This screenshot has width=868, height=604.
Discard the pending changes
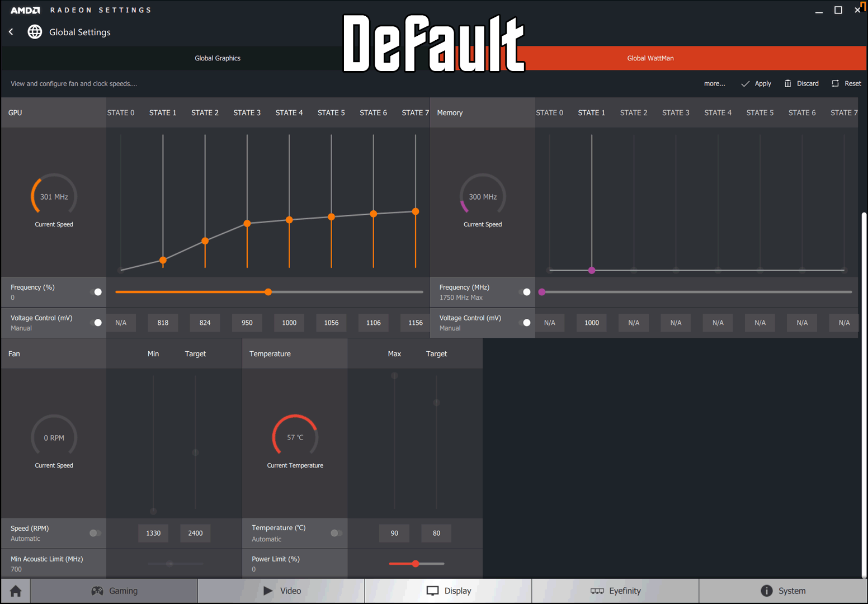tap(801, 83)
